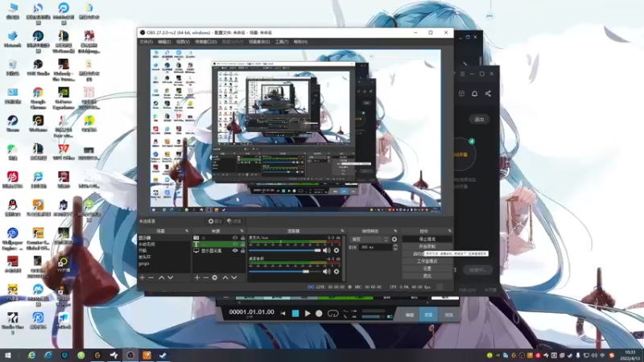This screenshot has width=644, height=362.
Task: Open the hamburger menu in background window
Action: coord(462,74)
